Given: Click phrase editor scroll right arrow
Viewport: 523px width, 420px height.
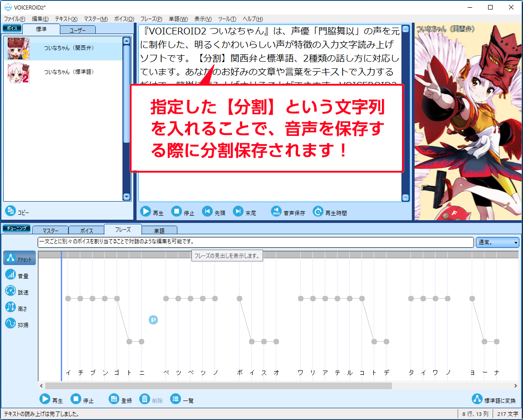Looking at the screenshot, I should [x=516, y=386].
